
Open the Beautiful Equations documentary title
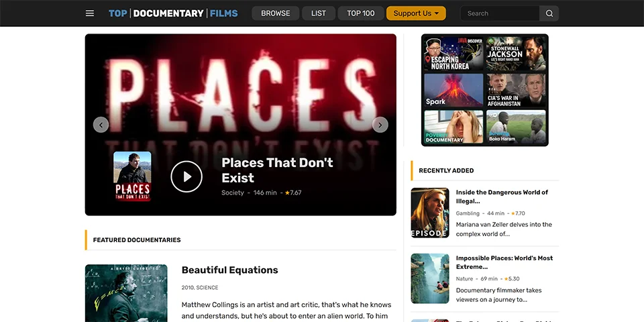click(229, 270)
